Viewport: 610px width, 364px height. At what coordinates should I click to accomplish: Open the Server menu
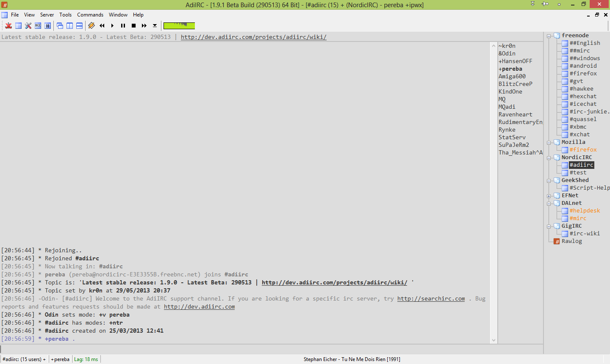click(x=47, y=15)
